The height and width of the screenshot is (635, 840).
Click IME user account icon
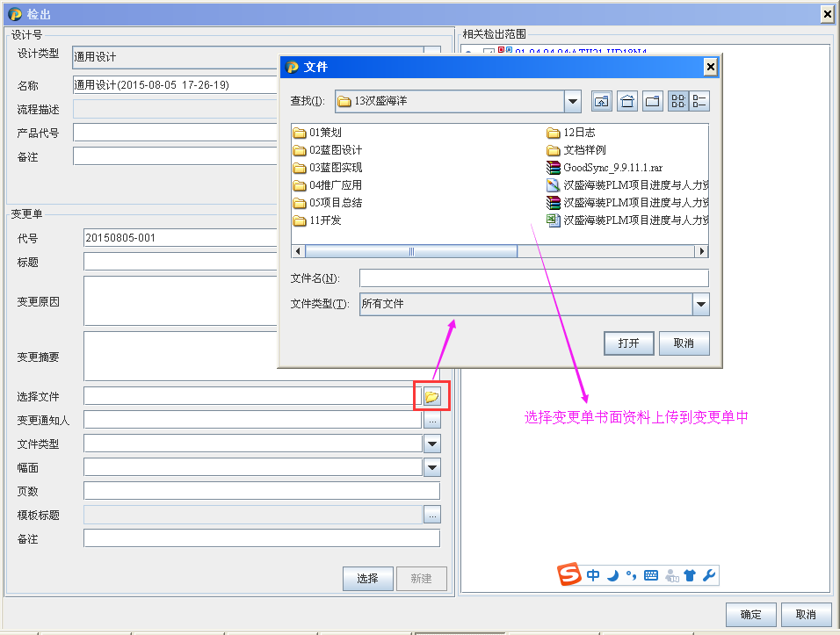[x=672, y=576]
